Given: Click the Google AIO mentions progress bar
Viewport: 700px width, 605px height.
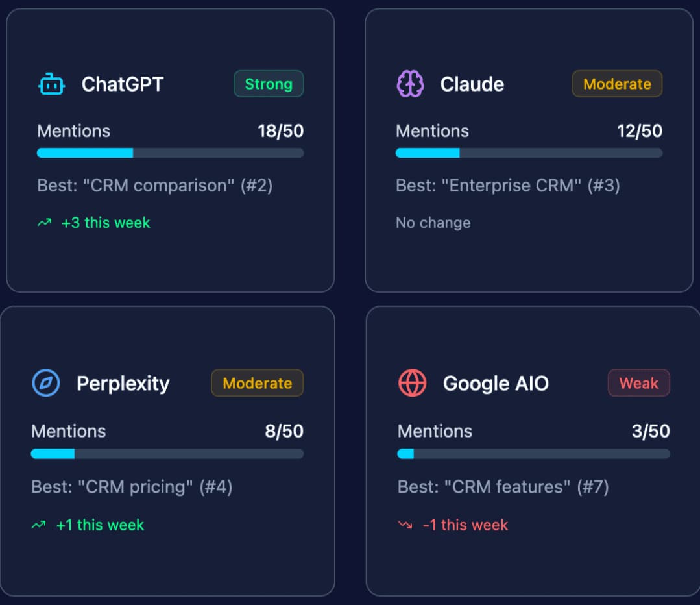Looking at the screenshot, I should coord(533,454).
